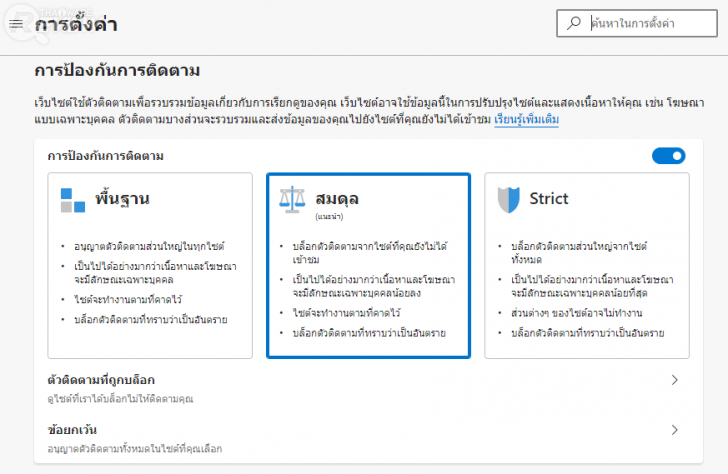
Task: Open the เรียนรู้เพิ่มเติม link
Action: click(x=526, y=119)
